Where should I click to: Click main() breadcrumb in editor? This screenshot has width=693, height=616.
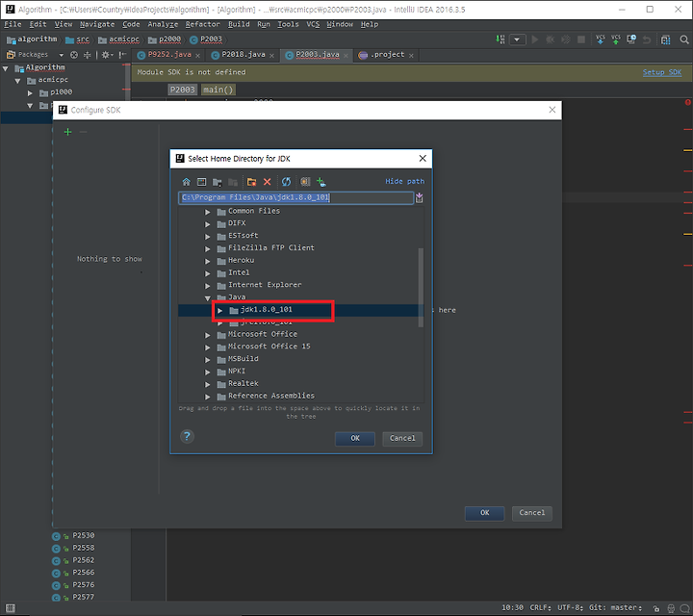pos(218,90)
